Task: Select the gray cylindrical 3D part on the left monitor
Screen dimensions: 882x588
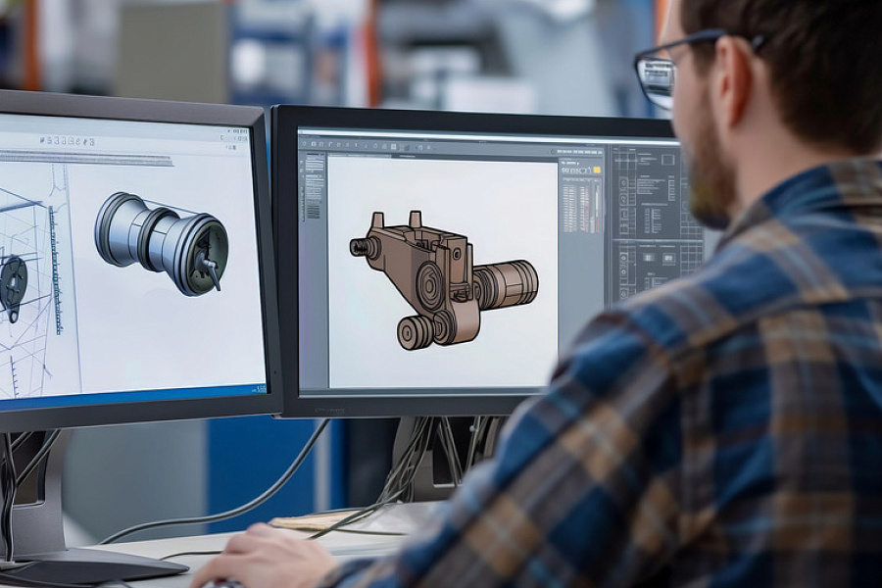Action: coord(162,244)
